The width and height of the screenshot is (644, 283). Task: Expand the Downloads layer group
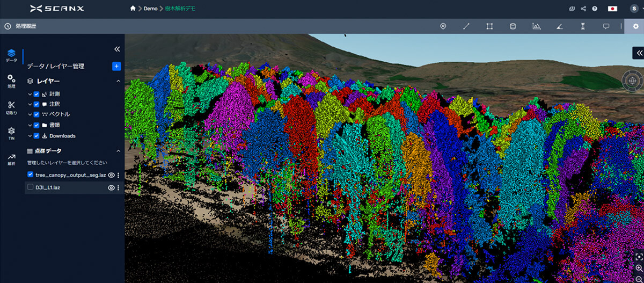point(30,136)
